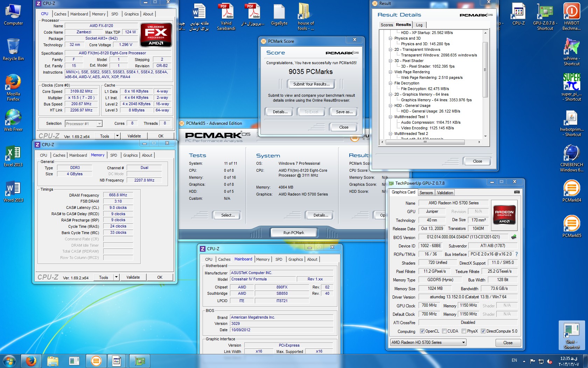The height and width of the screenshot is (368, 588).
Task: Toggle the DirectCompute 5.0 checkbox
Action: click(483, 331)
